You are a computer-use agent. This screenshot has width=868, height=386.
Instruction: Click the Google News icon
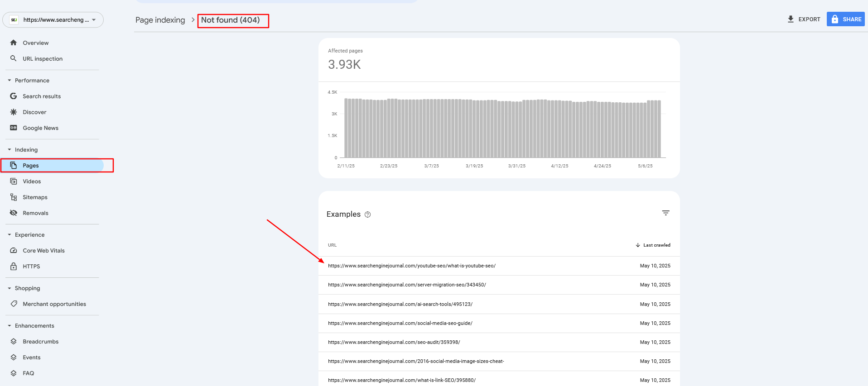(x=14, y=128)
